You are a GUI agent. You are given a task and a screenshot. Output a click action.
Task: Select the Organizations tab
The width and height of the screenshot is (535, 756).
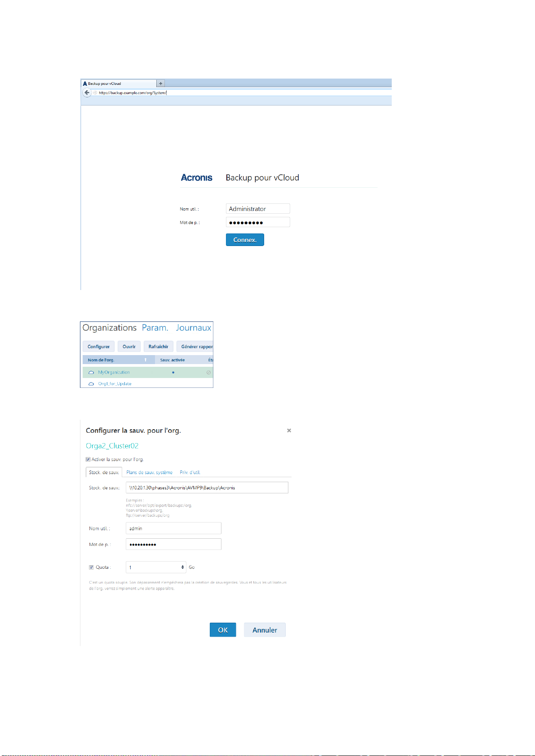pos(110,328)
